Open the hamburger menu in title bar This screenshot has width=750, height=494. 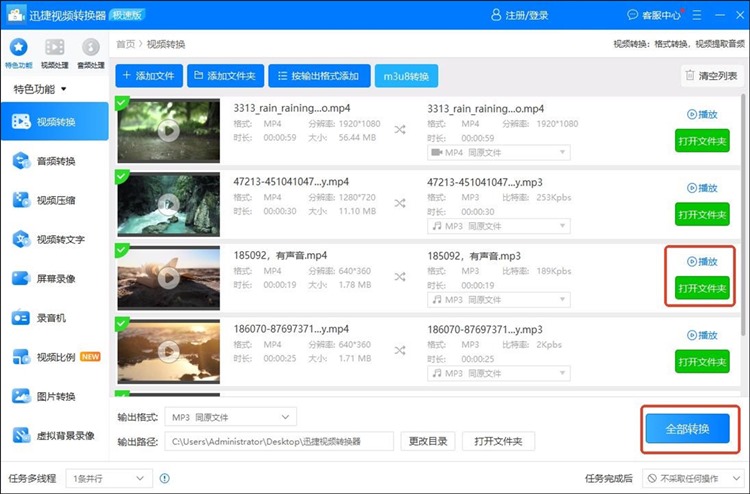[697, 15]
